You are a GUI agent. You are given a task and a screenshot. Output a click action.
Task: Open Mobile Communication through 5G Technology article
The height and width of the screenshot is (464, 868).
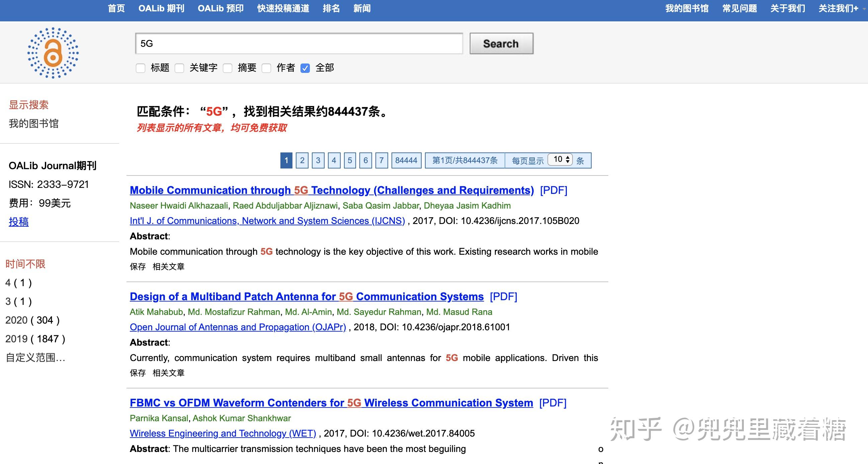pyautogui.click(x=332, y=190)
